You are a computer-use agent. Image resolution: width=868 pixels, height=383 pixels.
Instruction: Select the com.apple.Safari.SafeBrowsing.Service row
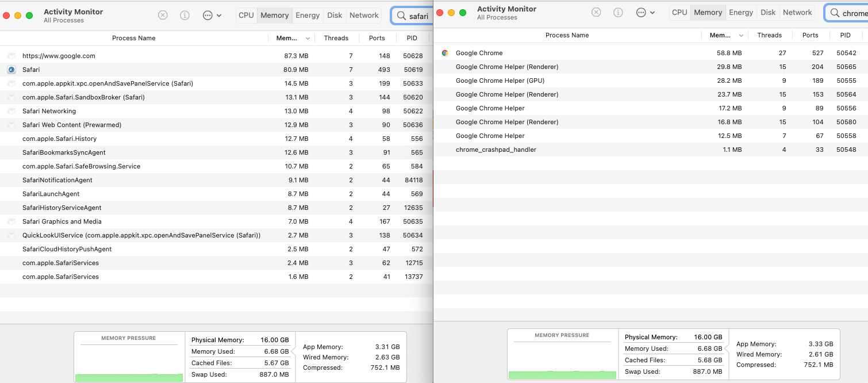click(216, 166)
